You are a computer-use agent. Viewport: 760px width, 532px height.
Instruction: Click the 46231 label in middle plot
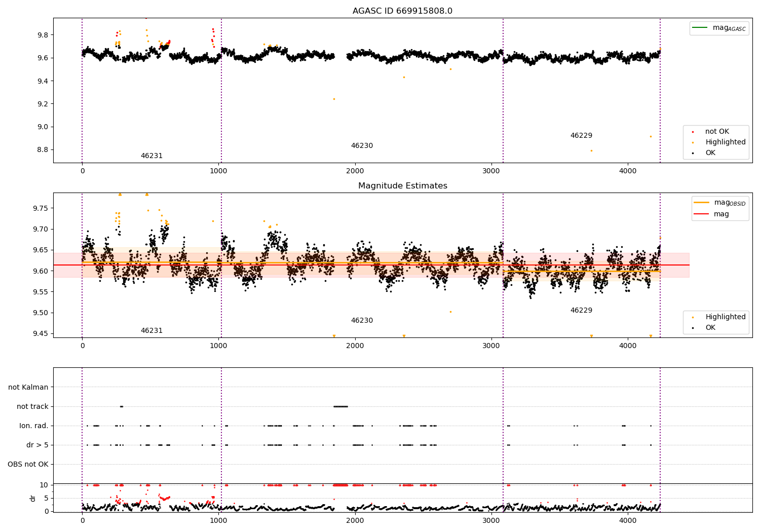pos(151,331)
